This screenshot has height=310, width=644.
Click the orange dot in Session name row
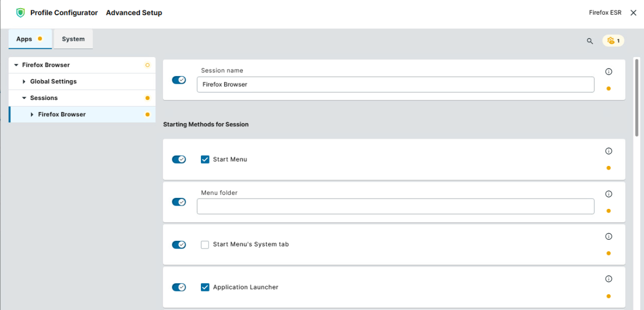pyautogui.click(x=609, y=89)
